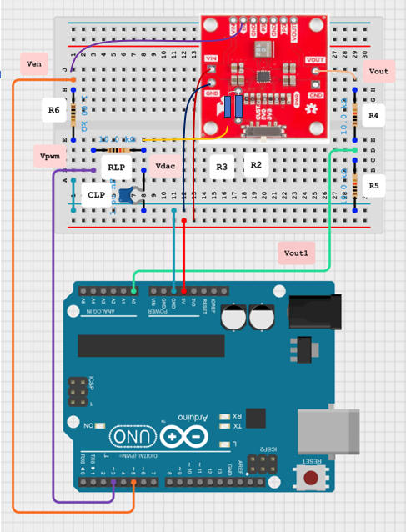Select the RLP horizontal resistor
The image size is (406, 532).
(118, 150)
